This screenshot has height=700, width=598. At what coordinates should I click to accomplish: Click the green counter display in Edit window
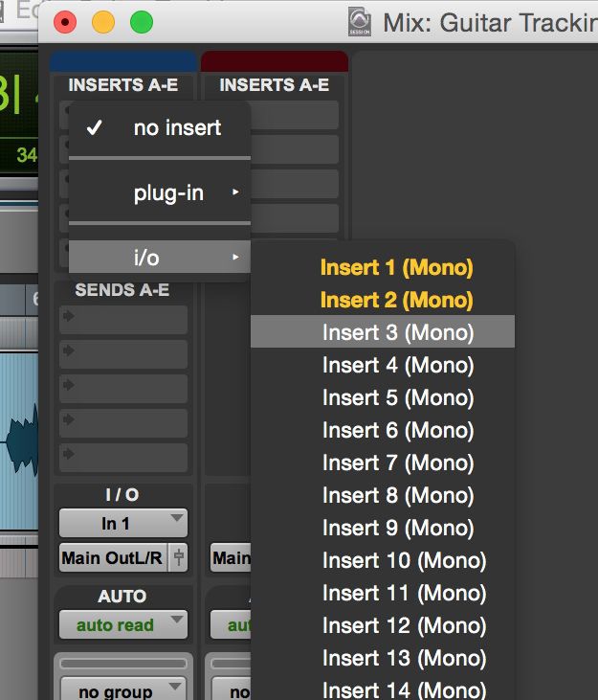click(x=19, y=112)
